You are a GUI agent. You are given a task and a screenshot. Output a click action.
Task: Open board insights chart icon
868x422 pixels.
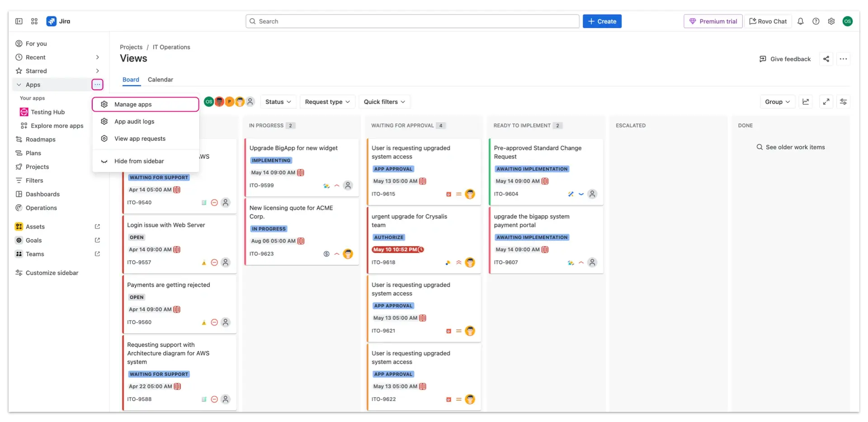click(806, 102)
